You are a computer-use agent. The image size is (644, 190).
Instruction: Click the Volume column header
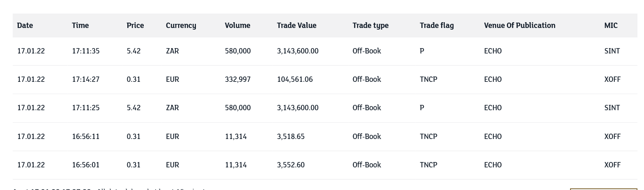coord(237,25)
